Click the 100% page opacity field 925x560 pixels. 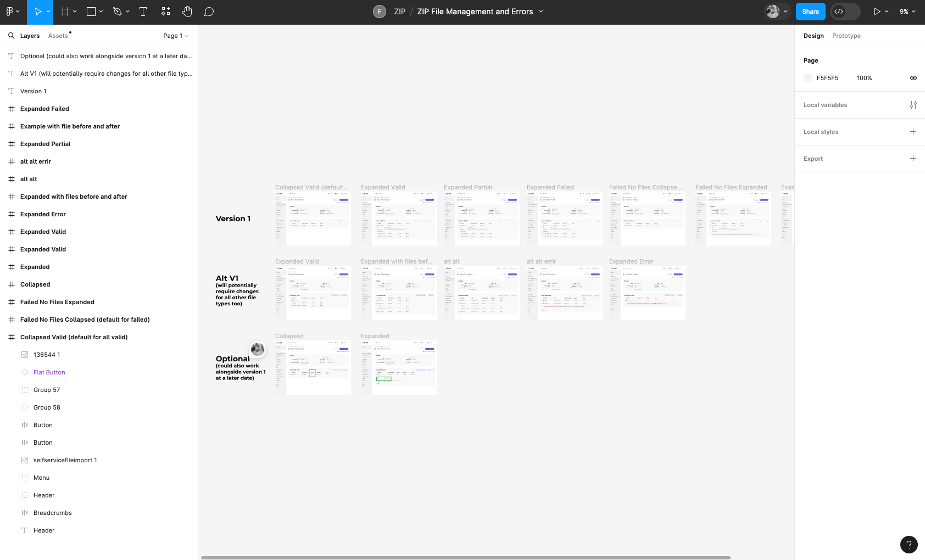point(865,78)
